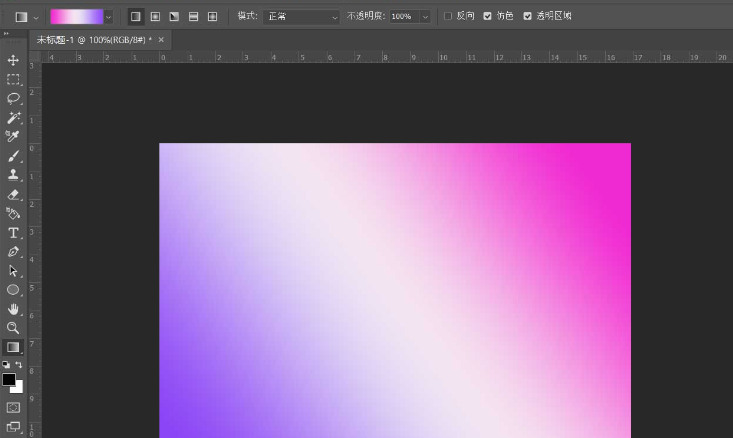Close the 未标题-1 document tab
The width and height of the screenshot is (733, 438).
coord(161,40)
